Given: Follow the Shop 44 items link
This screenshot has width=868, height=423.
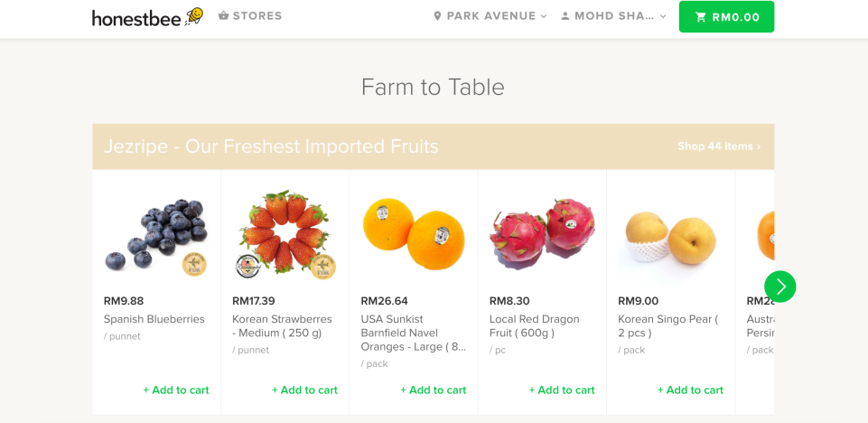Looking at the screenshot, I should [719, 146].
